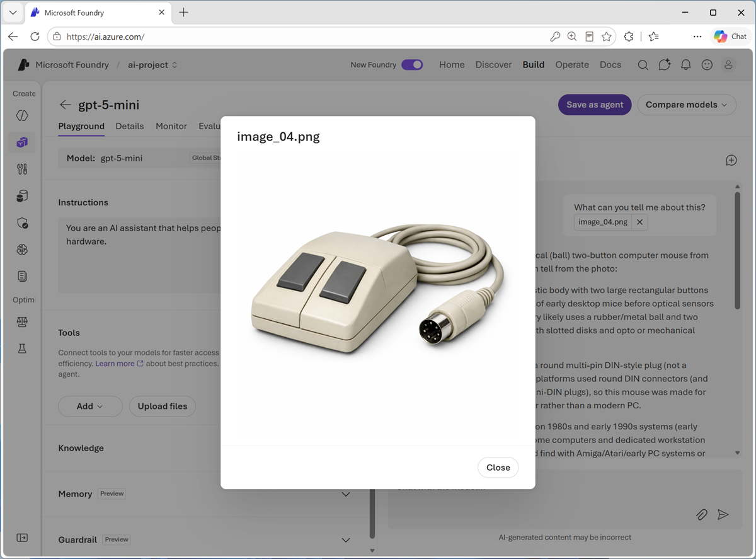
Task: Open the Copilot Chat button
Action: [x=730, y=37]
